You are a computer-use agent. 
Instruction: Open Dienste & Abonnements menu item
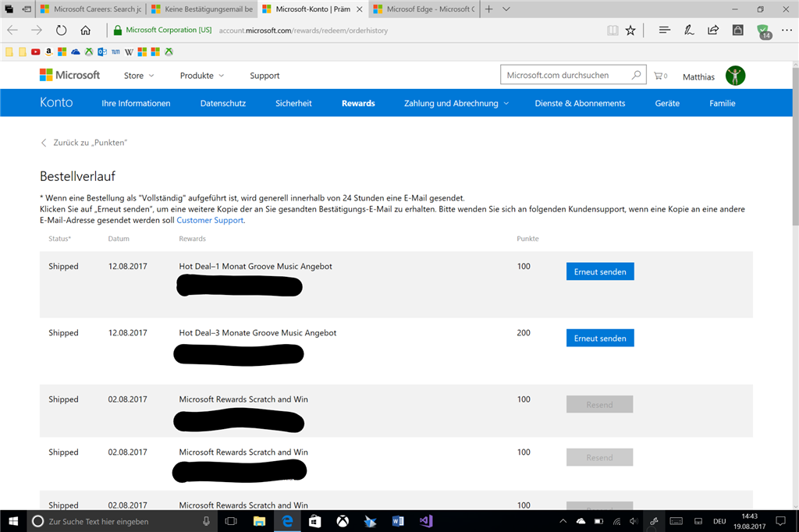[x=580, y=103]
